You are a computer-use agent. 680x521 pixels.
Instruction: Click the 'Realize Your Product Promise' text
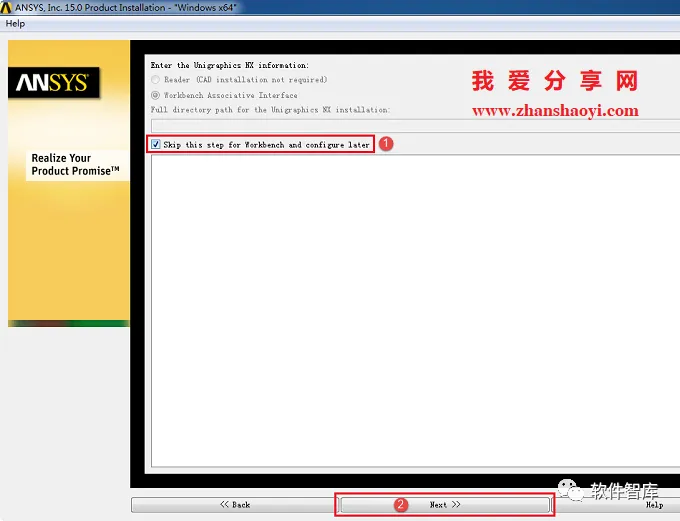click(75, 164)
